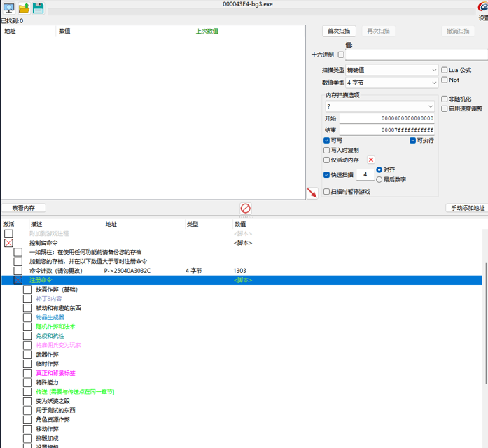Click the 结束 end address field
488x448 pixels.
[387, 129]
